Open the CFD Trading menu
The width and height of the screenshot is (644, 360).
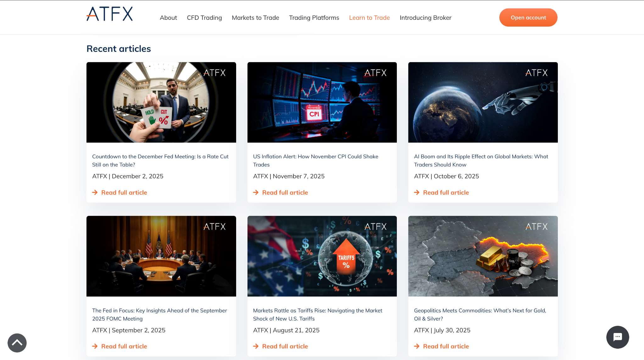point(204,18)
